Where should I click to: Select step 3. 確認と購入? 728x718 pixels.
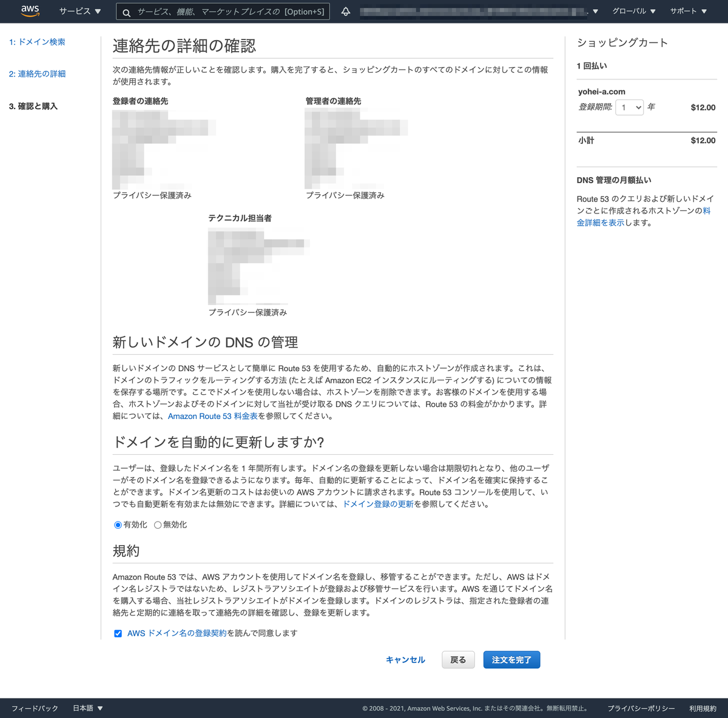(33, 106)
